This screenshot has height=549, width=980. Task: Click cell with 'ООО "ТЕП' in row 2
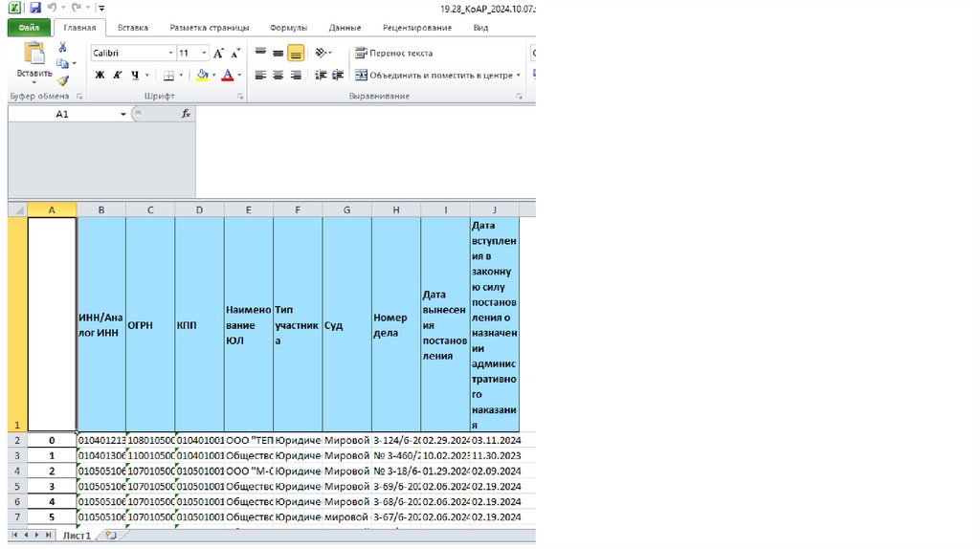click(x=248, y=440)
